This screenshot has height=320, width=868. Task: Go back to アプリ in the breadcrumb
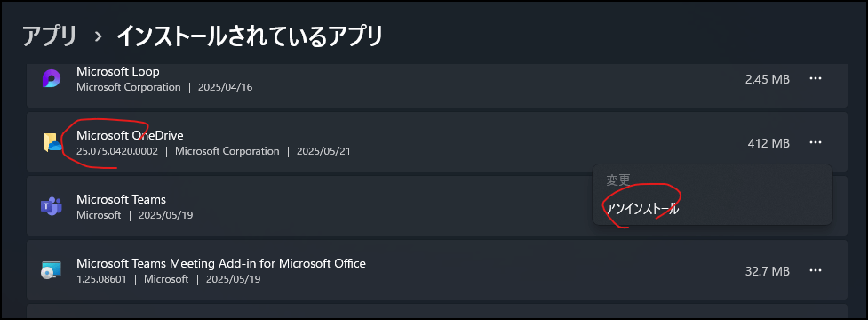point(49,36)
